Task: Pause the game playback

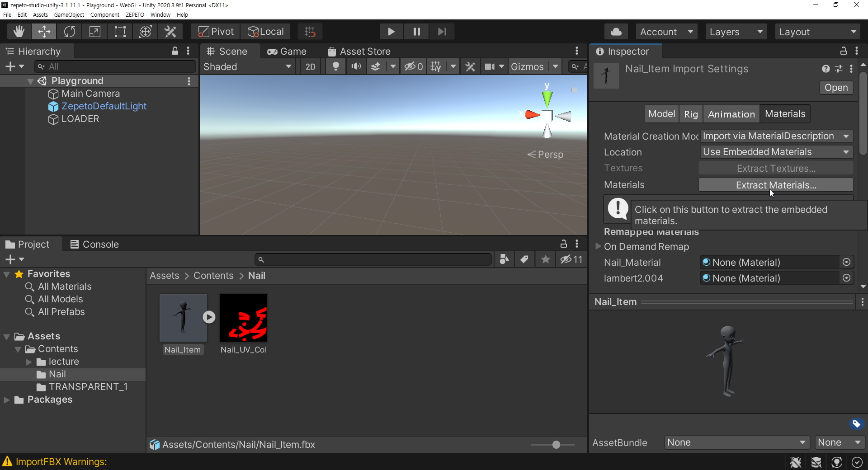Action: pos(416,32)
